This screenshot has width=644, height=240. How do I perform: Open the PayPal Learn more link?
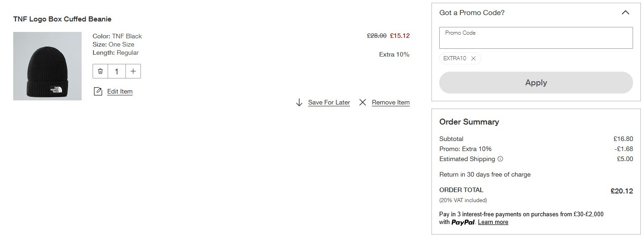tap(493, 222)
